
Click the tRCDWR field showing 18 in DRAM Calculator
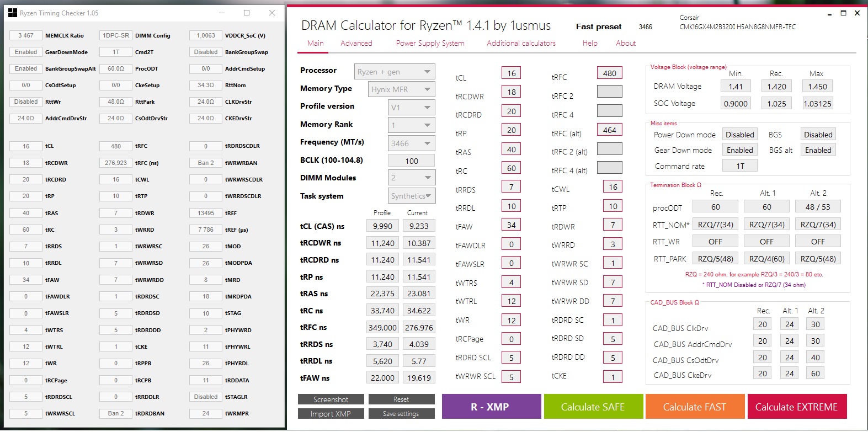[512, 92]
